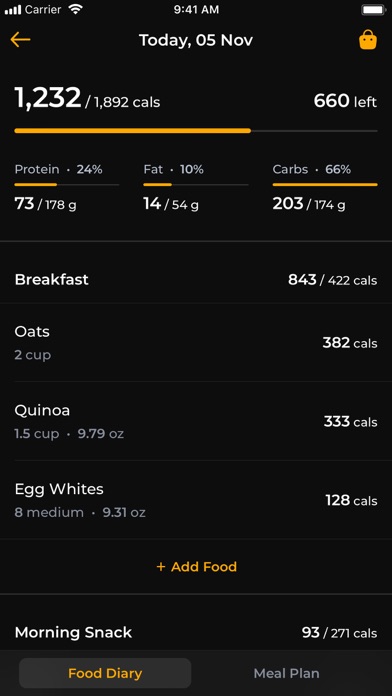Click the main calories progress bar

pos(196,131)
